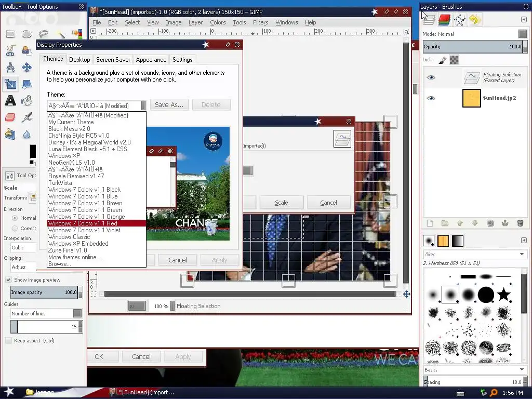Open the Theme combo box dropdown
532x399 pixels.
[143, 105]
